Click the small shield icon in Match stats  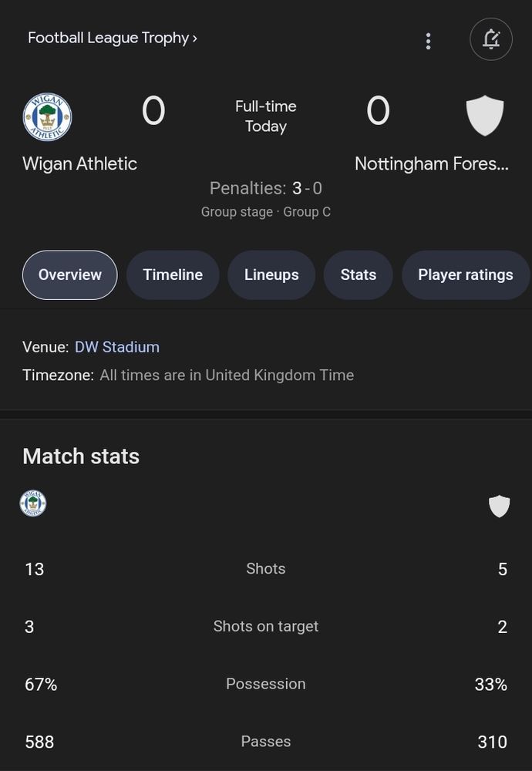click(499, 506)
